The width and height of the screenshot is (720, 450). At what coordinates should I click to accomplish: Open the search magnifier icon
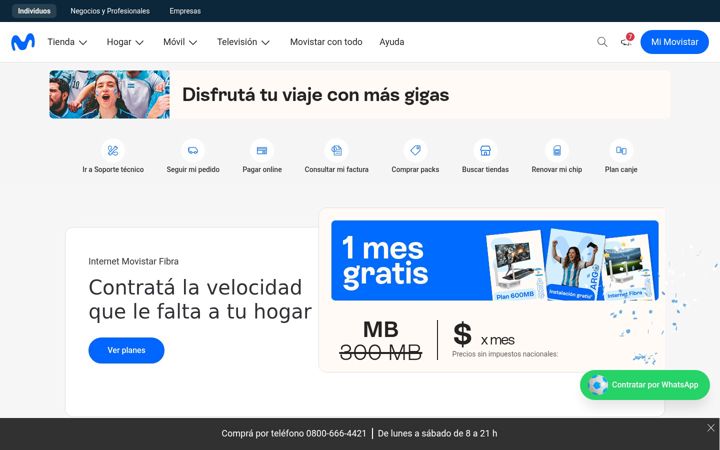602,42
